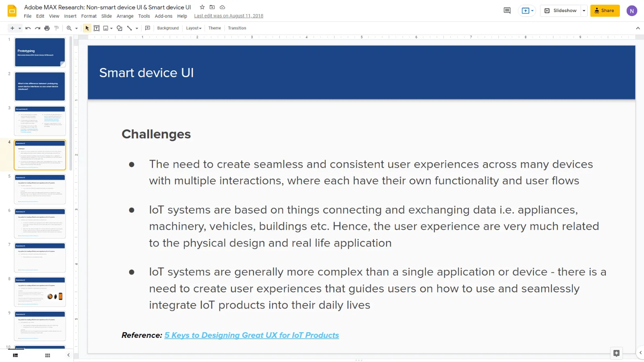Click the Redo icon
This screenshot has width=644, height=362.
37,28
